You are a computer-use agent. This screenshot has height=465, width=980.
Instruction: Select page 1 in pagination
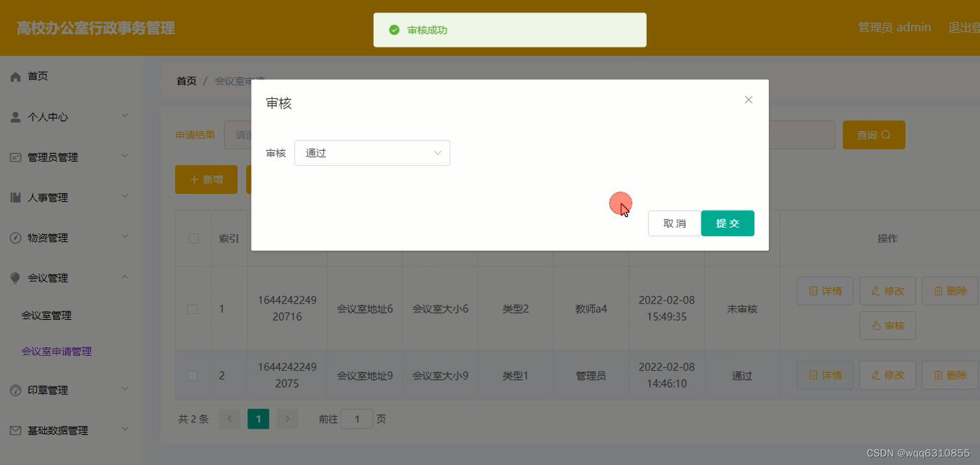click(258, 419)
